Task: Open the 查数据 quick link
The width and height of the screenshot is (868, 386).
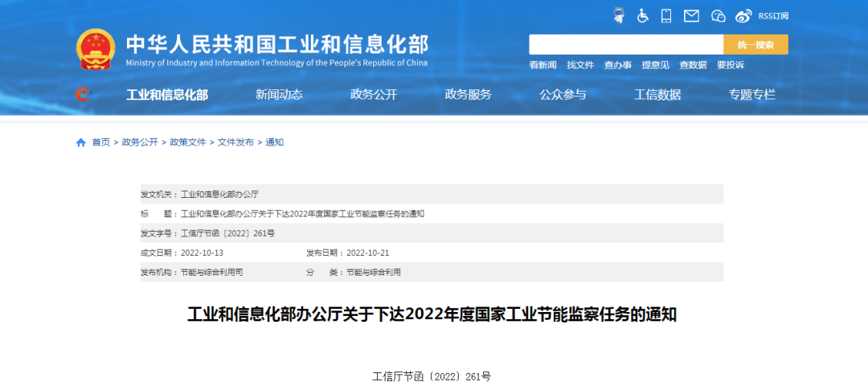Action: [x=693, y=65]
